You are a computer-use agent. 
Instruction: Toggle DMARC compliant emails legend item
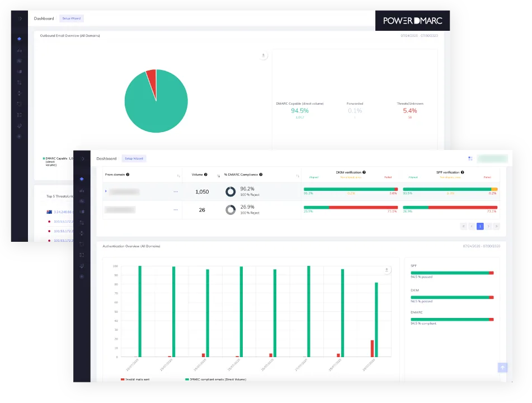point(216,379)
